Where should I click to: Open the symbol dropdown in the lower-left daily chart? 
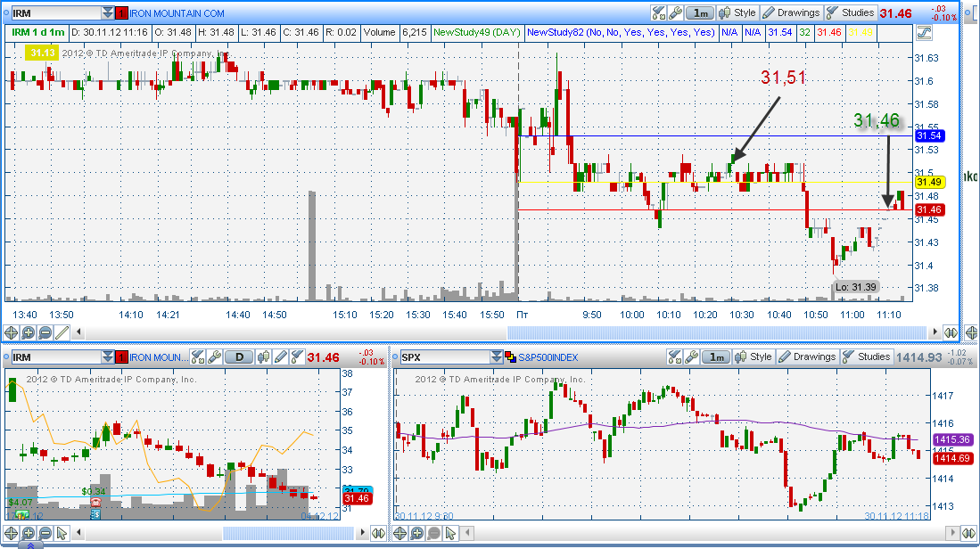[x=108, y=357]
